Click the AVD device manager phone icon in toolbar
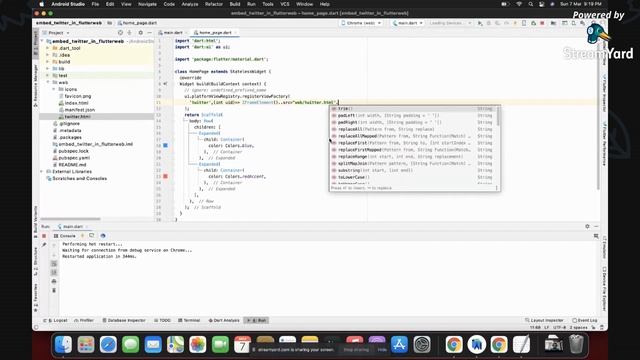640x360 pixels. (x=573, y=23)
